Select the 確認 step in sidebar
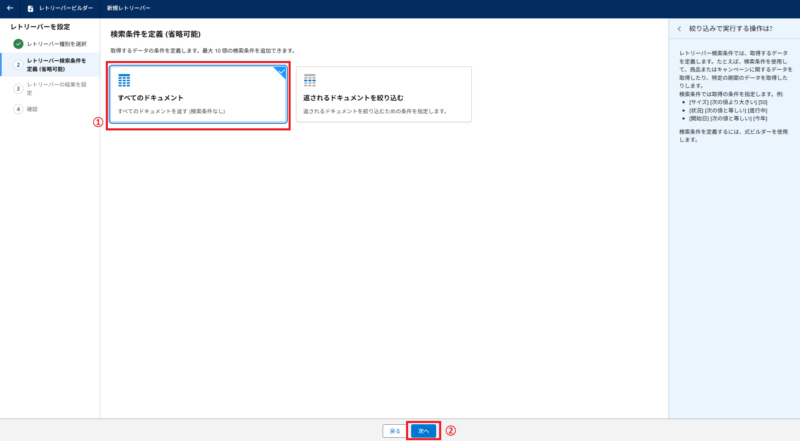 (33, 108)
